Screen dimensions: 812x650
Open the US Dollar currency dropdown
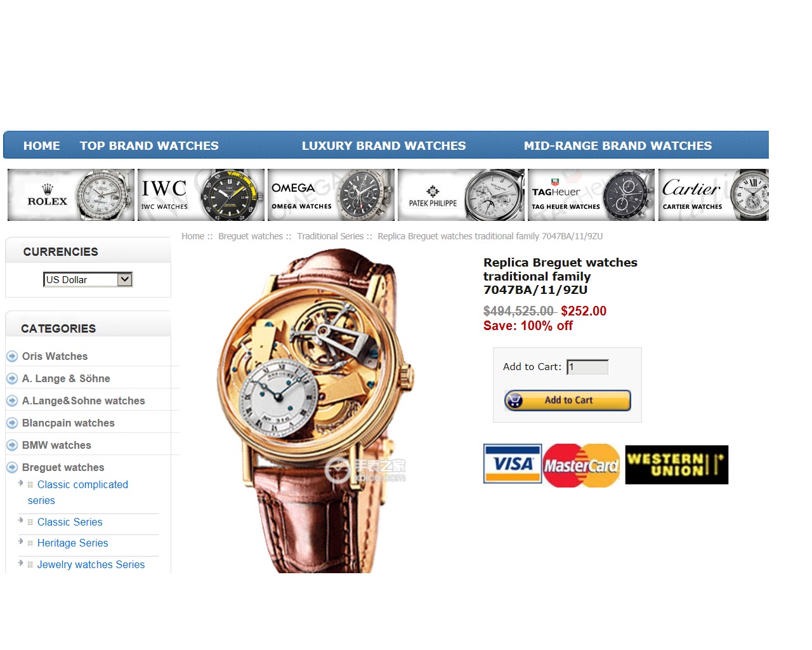click(88, 279)
